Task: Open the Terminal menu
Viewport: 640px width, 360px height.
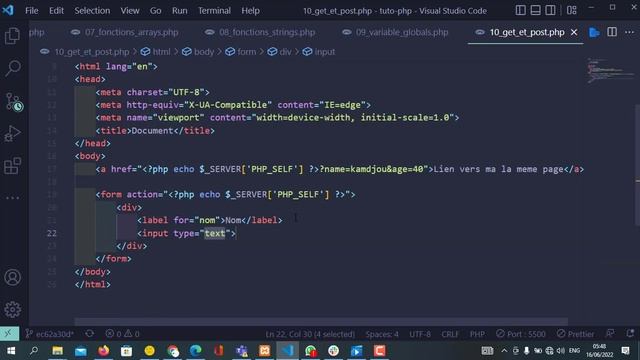Action: [x=214, y=11]
